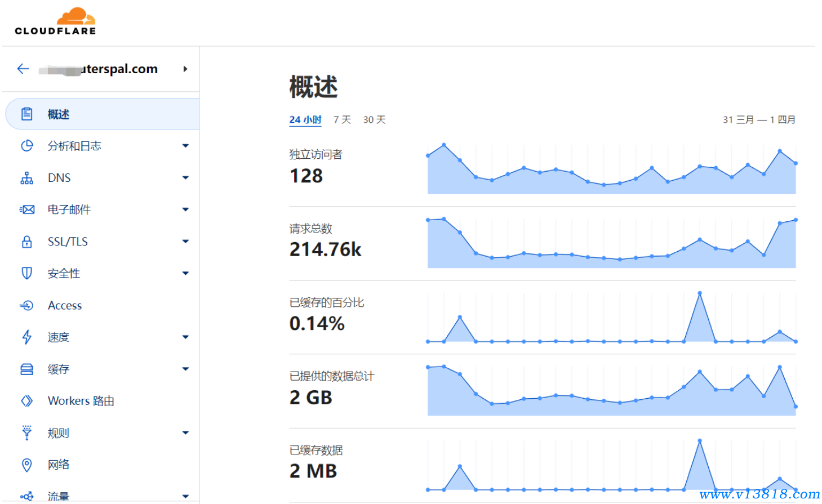Click the 网络 location pin icon
This screenshot has width=822, height=504.
pyautogui.click(x=26, y=465)
